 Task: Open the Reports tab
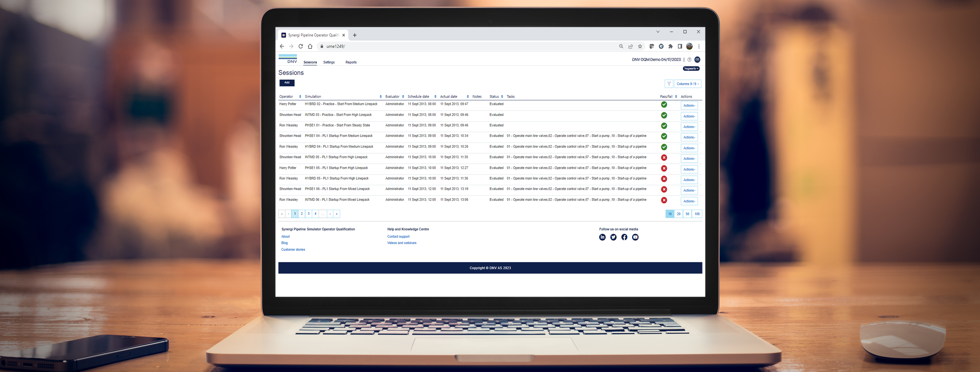(x=351, y=62)
